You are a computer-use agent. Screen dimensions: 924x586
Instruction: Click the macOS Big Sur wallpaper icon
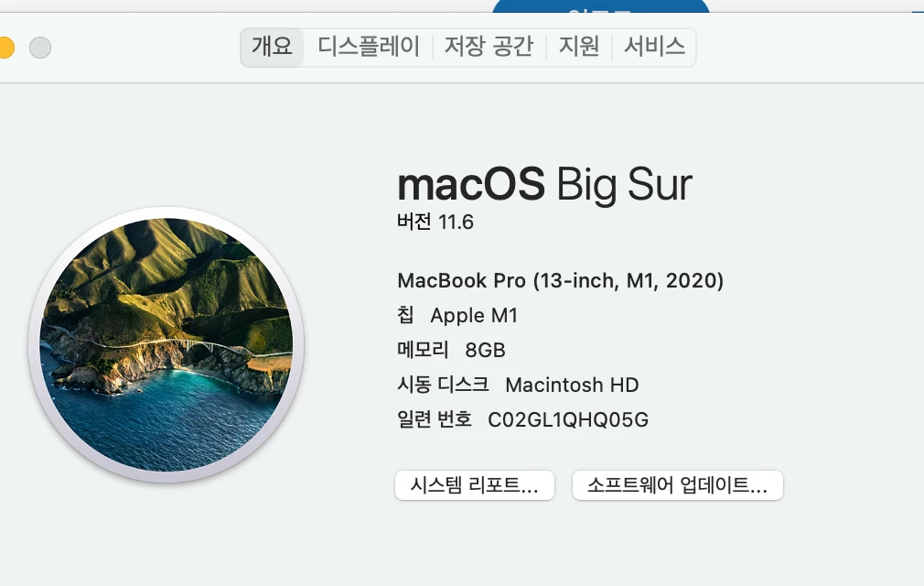coord(167,345)
